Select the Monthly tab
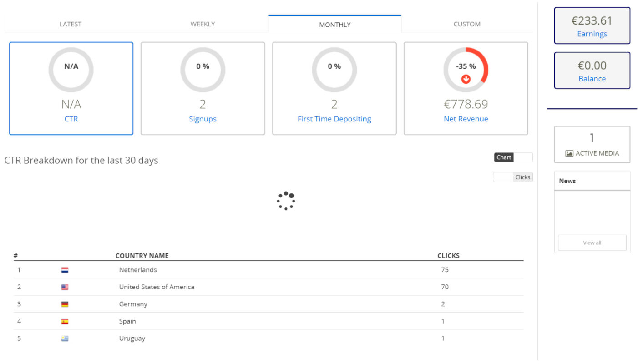638x364 pixels. 335,25
